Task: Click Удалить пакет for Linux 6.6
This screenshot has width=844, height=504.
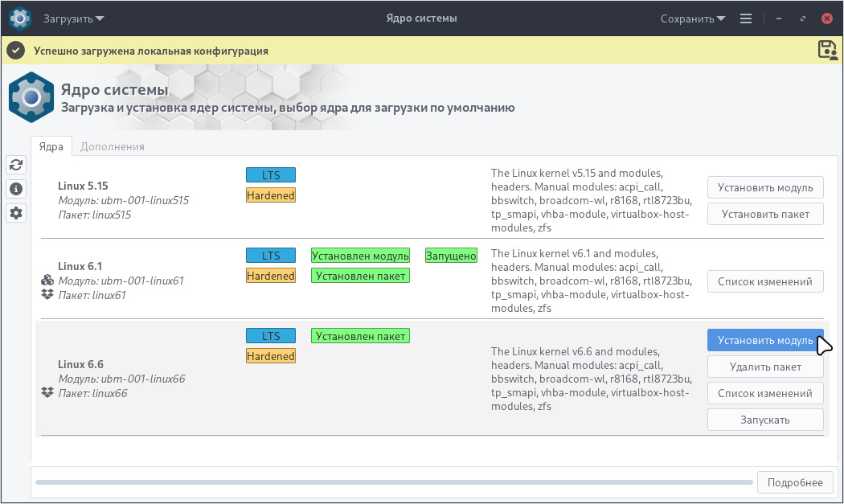Action: (x=765, y=367)
